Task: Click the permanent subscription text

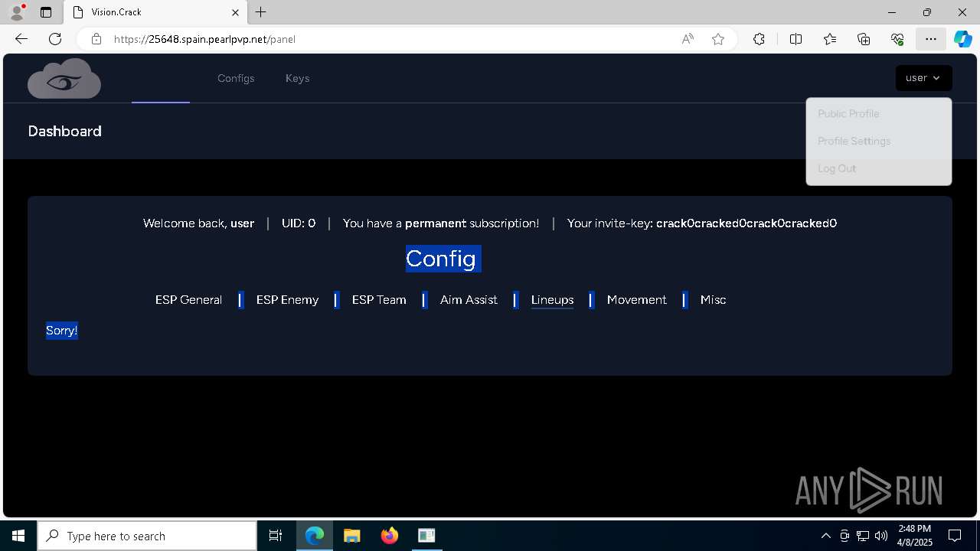Action: (x=441, y=223)
